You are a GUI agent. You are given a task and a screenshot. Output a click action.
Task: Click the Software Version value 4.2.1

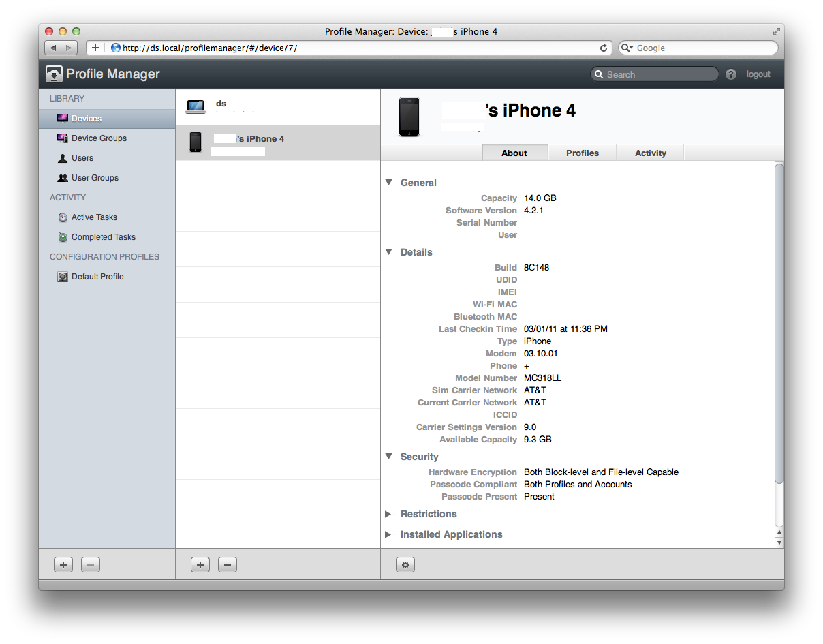click(533, 211)
